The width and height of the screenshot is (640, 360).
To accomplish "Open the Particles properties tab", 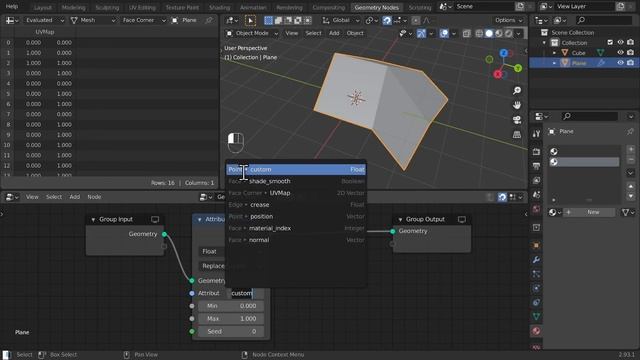I will tap(536, 274).
